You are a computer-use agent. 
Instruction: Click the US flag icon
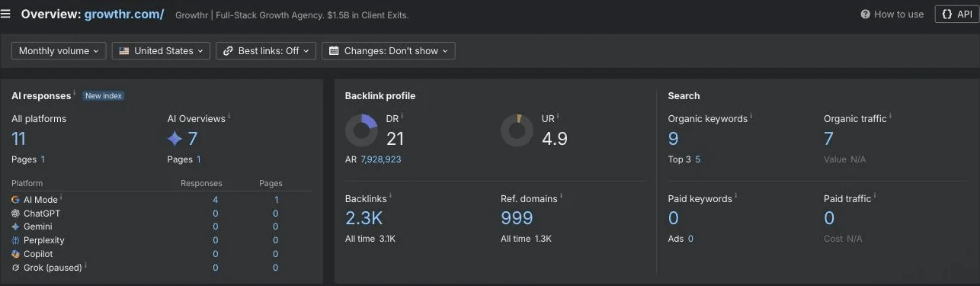click(124, 51)
